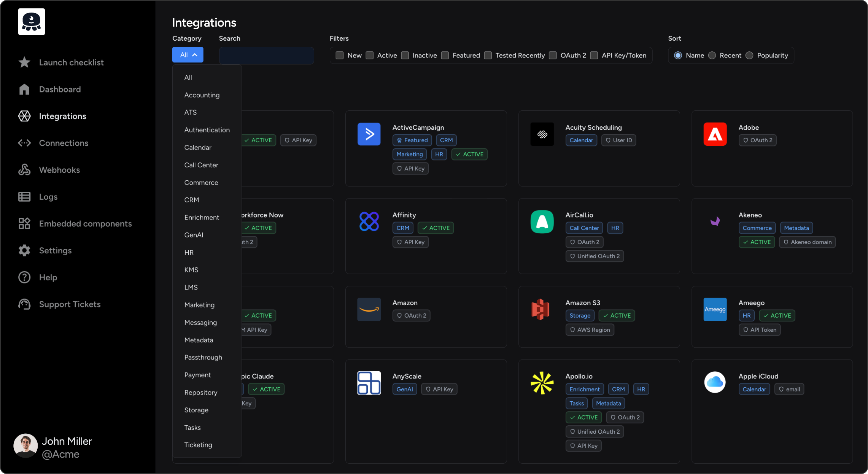Click the Launch checklist link
868x474 pixels.
pyautogui.click(x=24, y=62)
